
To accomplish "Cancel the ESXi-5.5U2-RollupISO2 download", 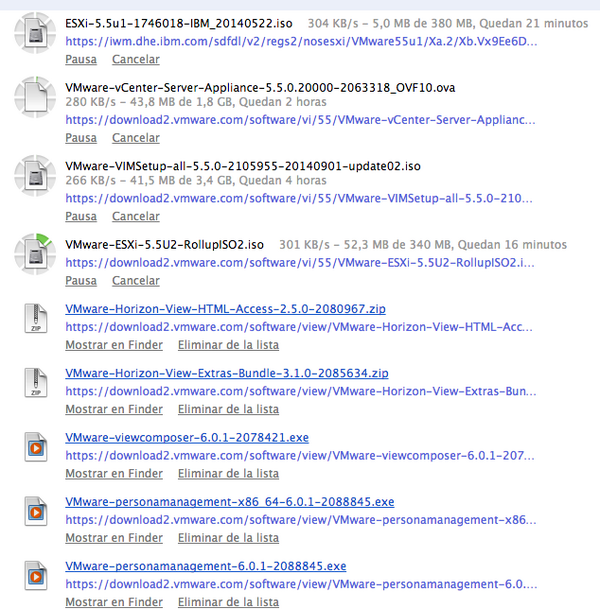I will (136, 281).
